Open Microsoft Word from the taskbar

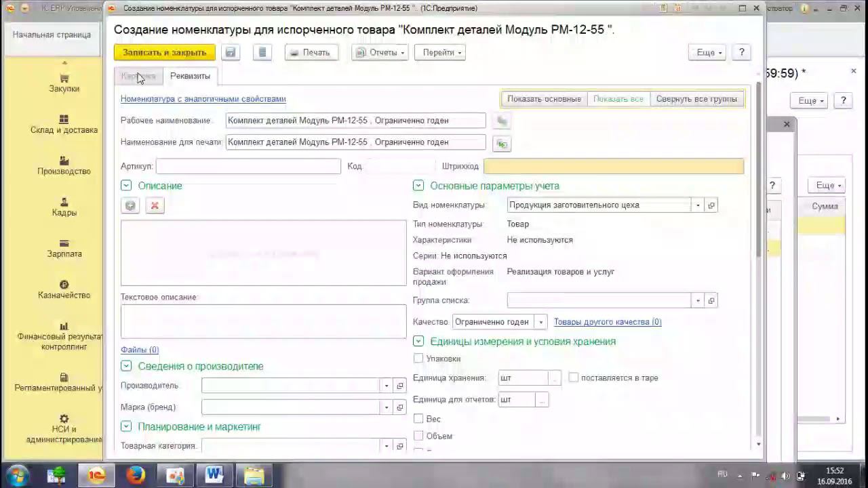pos(214,475)
